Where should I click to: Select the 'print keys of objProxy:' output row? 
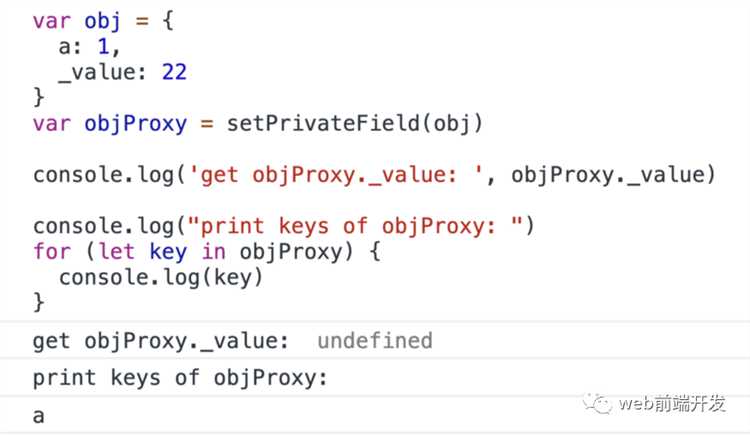click(375, 378)
